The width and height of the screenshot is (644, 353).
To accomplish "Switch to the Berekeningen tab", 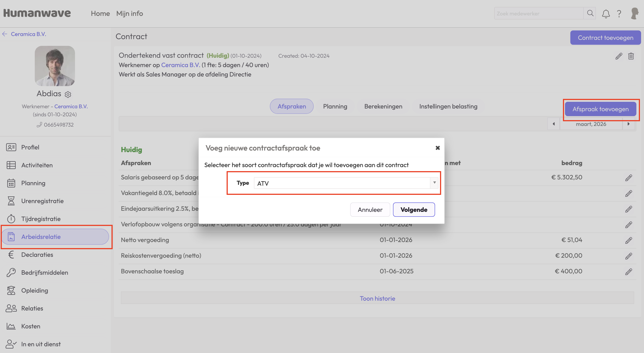I will tap(383, 106).
